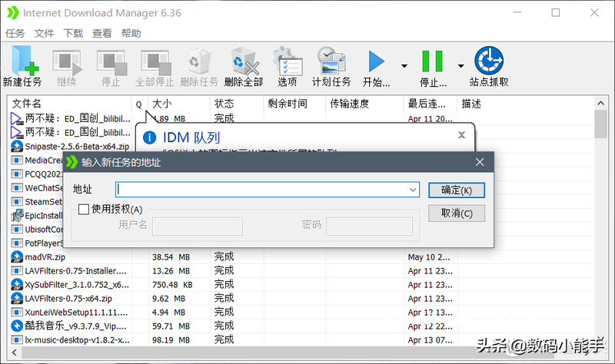The height and width of the screenshot is (364, 615).
Task: Sort by the 文件名 column header
Action: (x=70, y=104)
